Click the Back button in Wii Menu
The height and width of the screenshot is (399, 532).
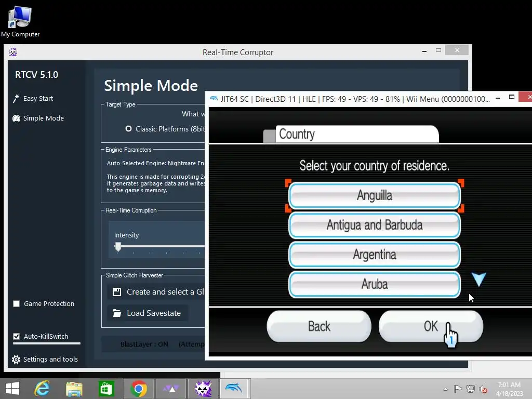[x=319, y=326]
